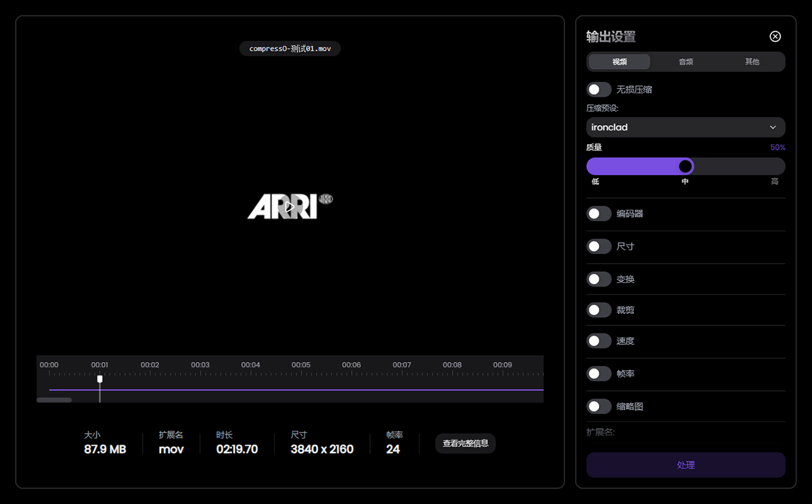Click the 02:19.70 duration value
Image resolution: width=812 pixels, height=504 pixels.
[237, 449]
